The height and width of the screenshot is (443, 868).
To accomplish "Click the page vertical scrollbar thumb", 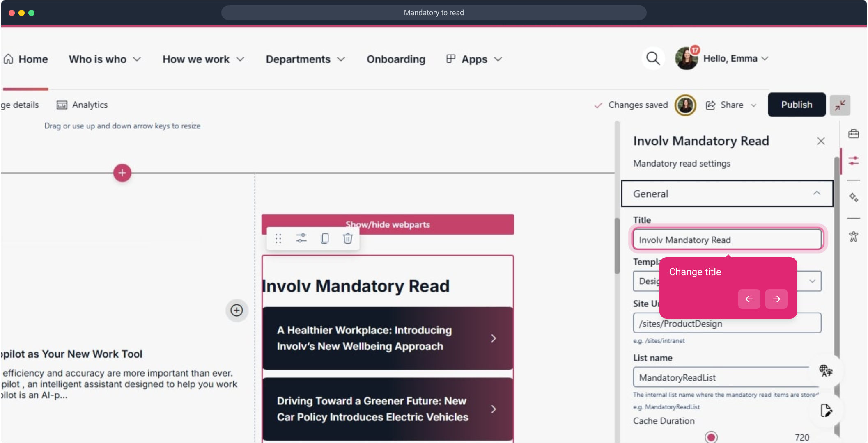I will [x=617, y=246].
